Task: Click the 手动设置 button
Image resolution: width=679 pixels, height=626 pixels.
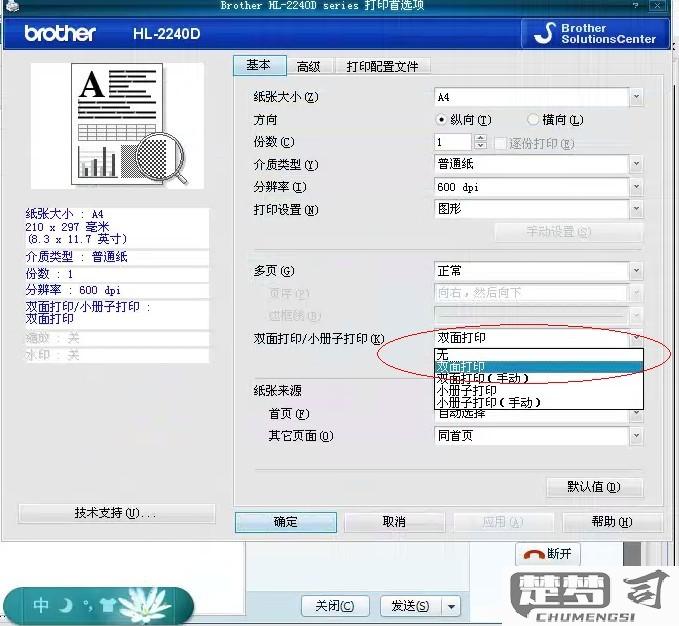Action: (x=568, y=232)
